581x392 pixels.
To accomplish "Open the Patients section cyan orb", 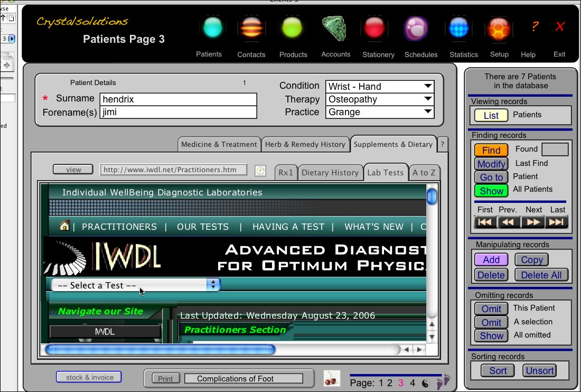I will coord(213,28).
